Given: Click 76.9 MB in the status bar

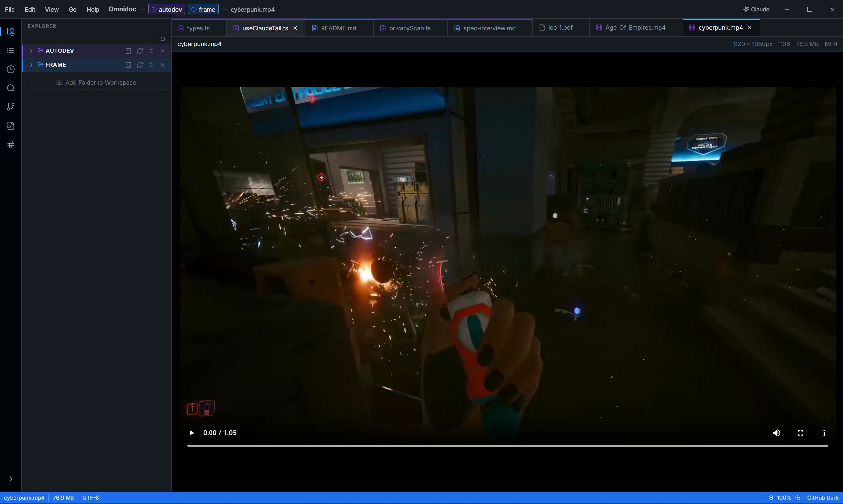Looking at the screenshot, I should coord(64,498).
